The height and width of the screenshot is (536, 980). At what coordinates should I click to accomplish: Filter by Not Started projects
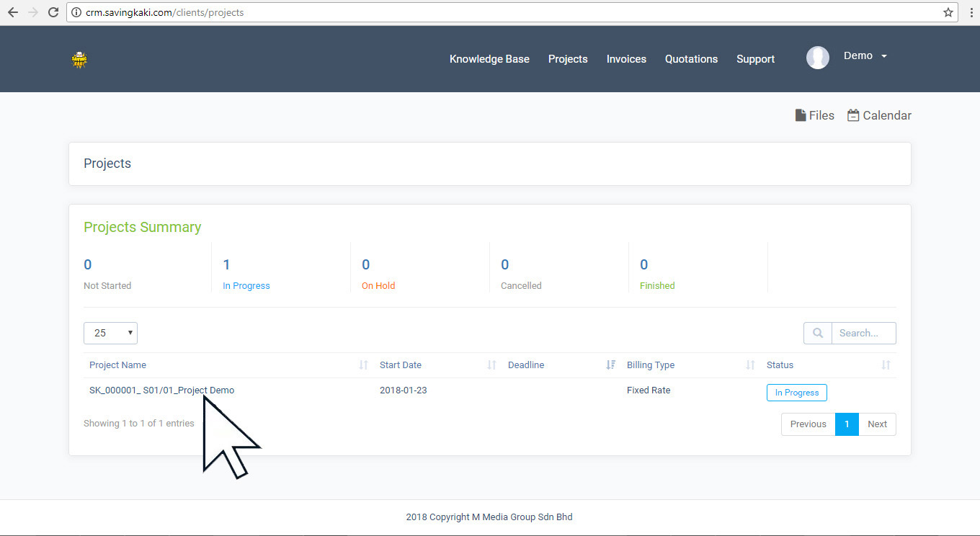click(x=107, y=286)
